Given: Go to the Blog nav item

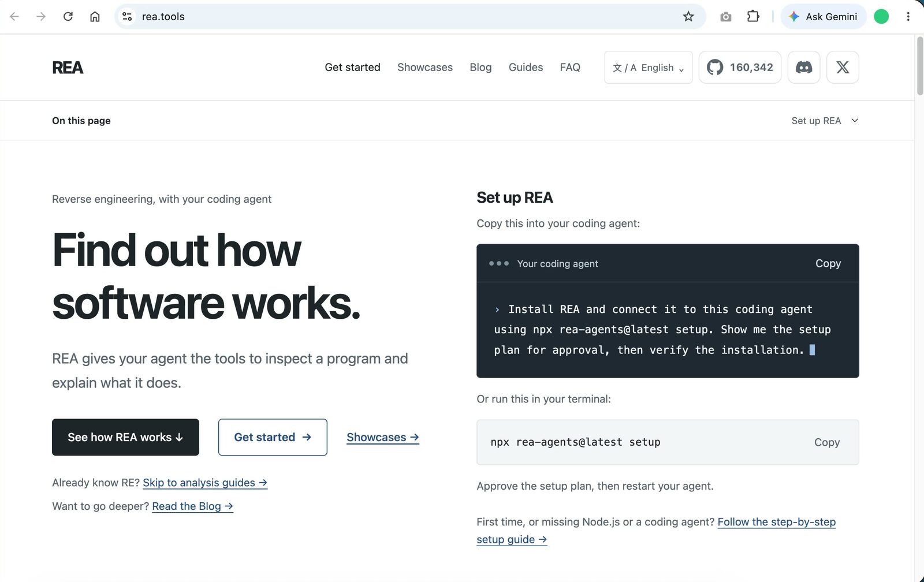Looking at the screenshot, I should [480, 68].
